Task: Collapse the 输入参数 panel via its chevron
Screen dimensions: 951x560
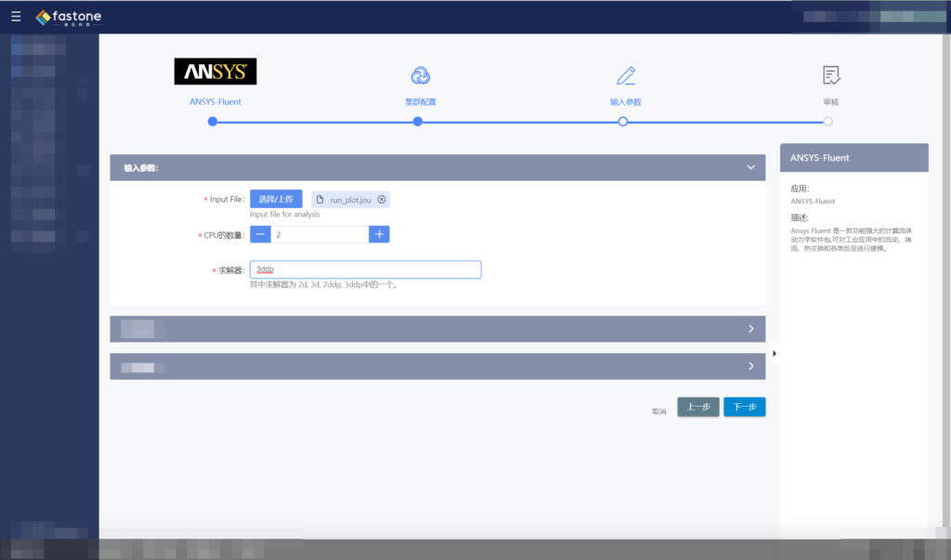Action: (750, 167)
